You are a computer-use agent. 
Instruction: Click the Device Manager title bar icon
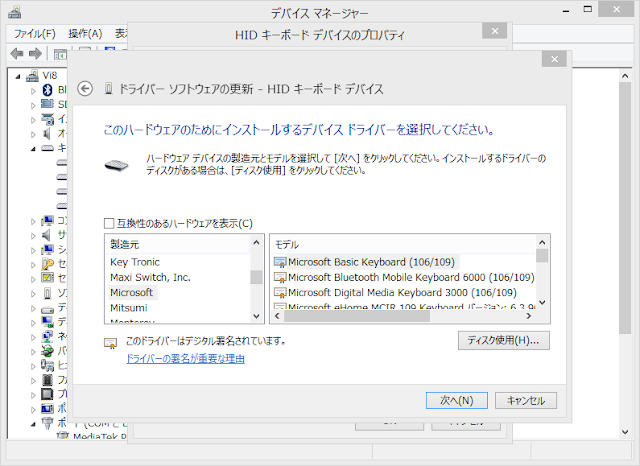pos(15,13)
